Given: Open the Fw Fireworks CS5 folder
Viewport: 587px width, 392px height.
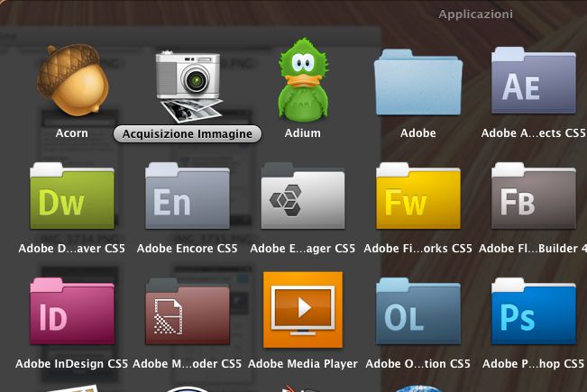Looking at the screenshot, I should [x=418, y=196].
